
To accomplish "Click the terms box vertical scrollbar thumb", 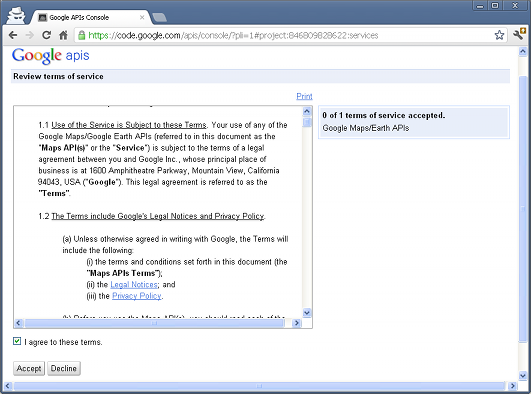I will coord(307,122).
